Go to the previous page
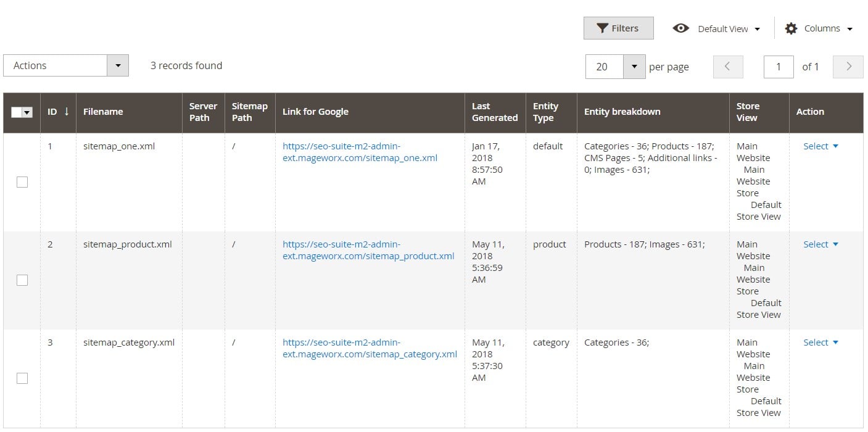The height and width of the screenshot is (432, 868). click(728, 67)
